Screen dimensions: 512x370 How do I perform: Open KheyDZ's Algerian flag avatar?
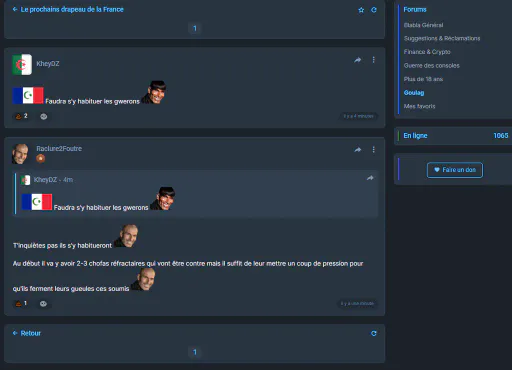[x=22, y=64]
